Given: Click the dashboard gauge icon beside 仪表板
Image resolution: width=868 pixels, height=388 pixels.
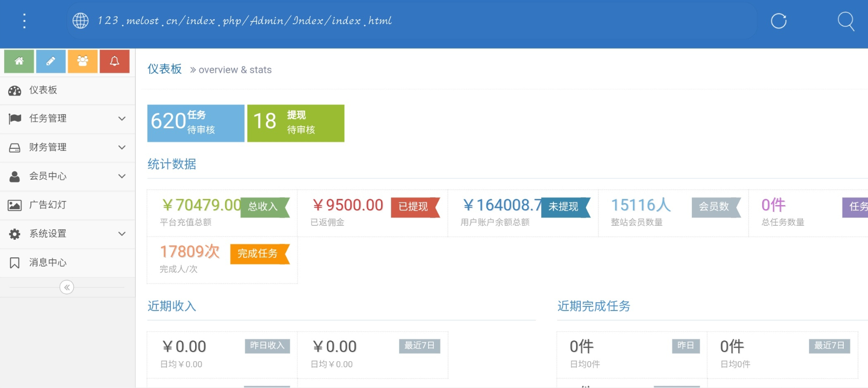Looking at the screenshot, I should tap(14, 90).
